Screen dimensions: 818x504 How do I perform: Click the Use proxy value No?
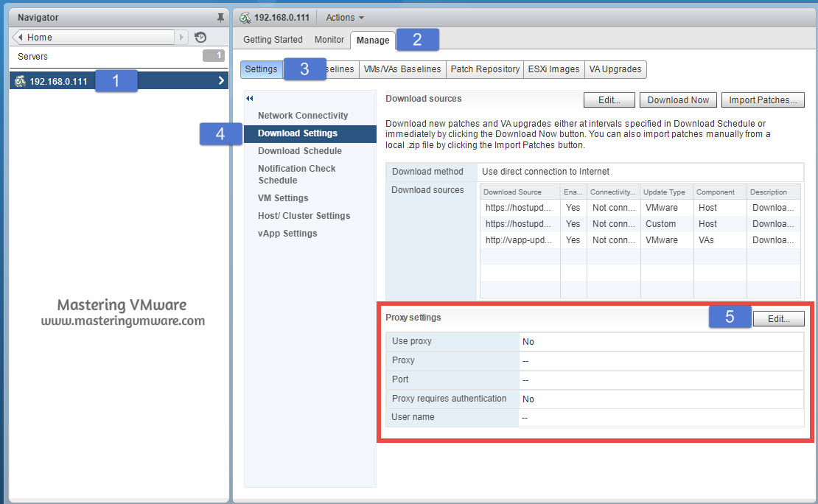(x=528, y=342)
